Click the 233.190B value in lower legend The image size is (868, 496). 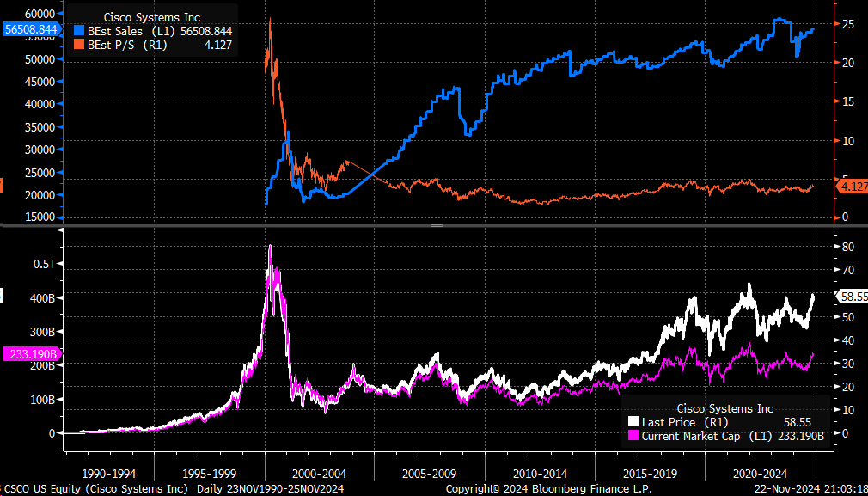802,436
